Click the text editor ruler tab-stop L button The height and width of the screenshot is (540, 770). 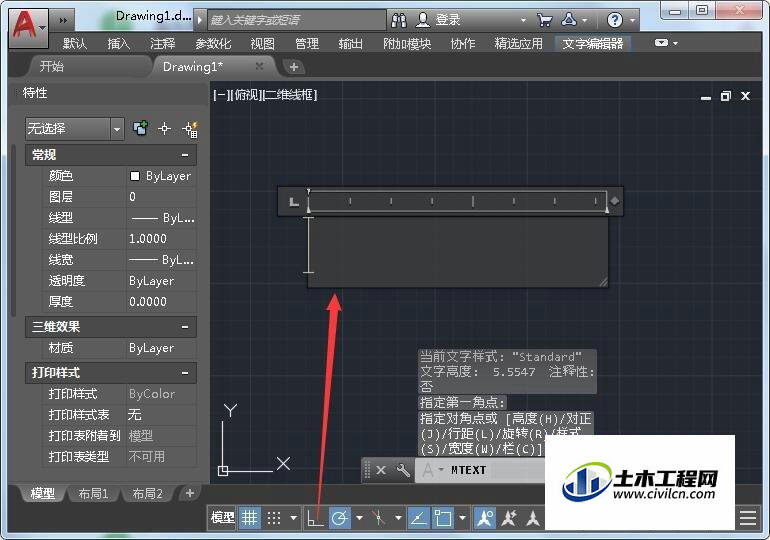point(294,201)
